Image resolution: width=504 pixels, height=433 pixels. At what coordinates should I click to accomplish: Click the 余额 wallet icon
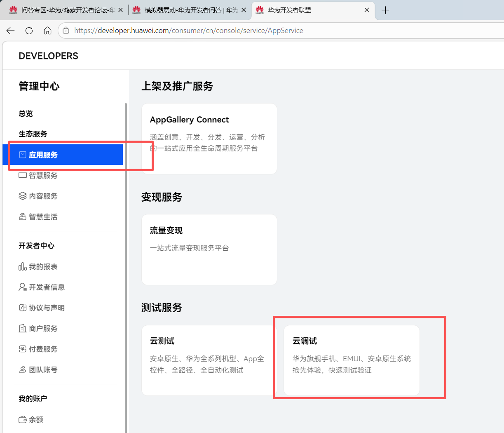[23, 419]
